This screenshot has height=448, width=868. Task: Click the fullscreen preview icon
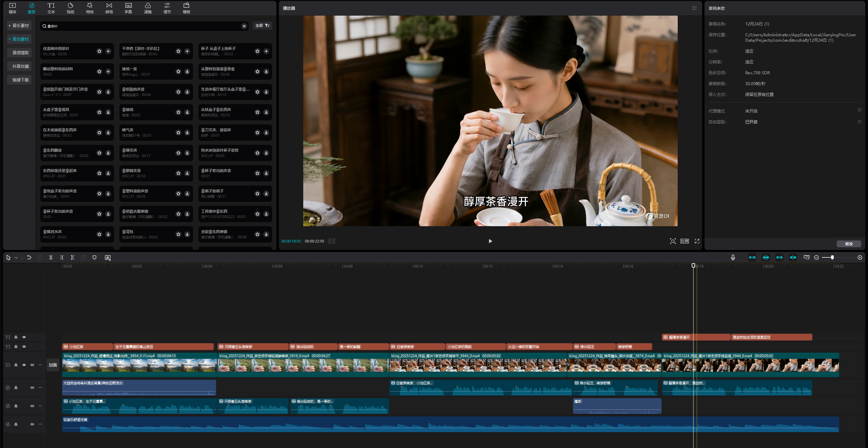[697, 241]
